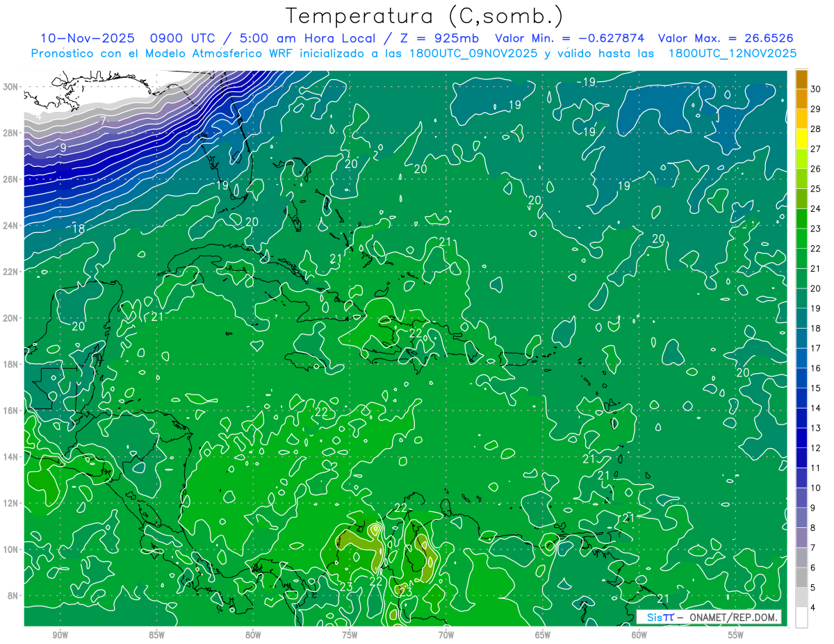
Task: Click the '16N' latitude axis label
Action: 11,411
